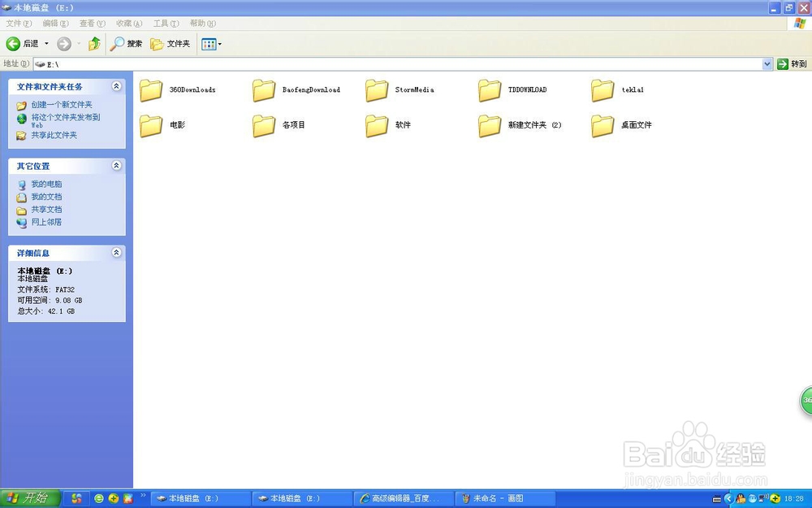Open the Favorites (收藏) menu

[129, 24]
